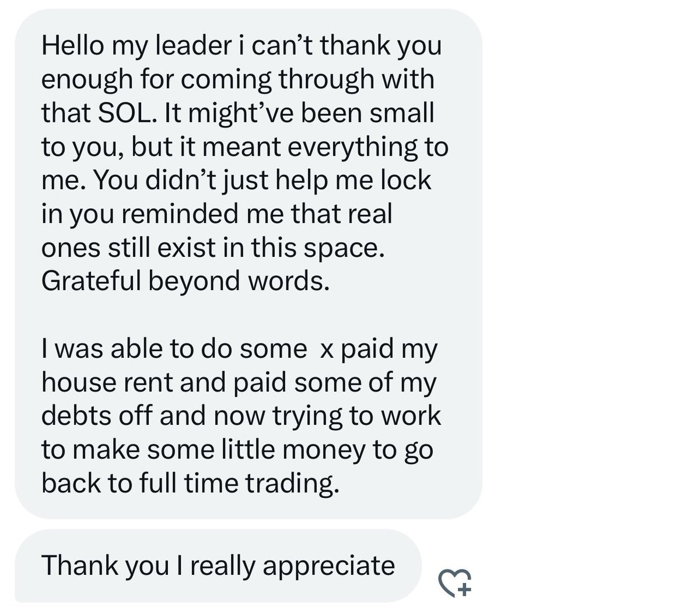Click the words 'Thank you' in the last bubble
700x607 pixels.
point(105,566)
